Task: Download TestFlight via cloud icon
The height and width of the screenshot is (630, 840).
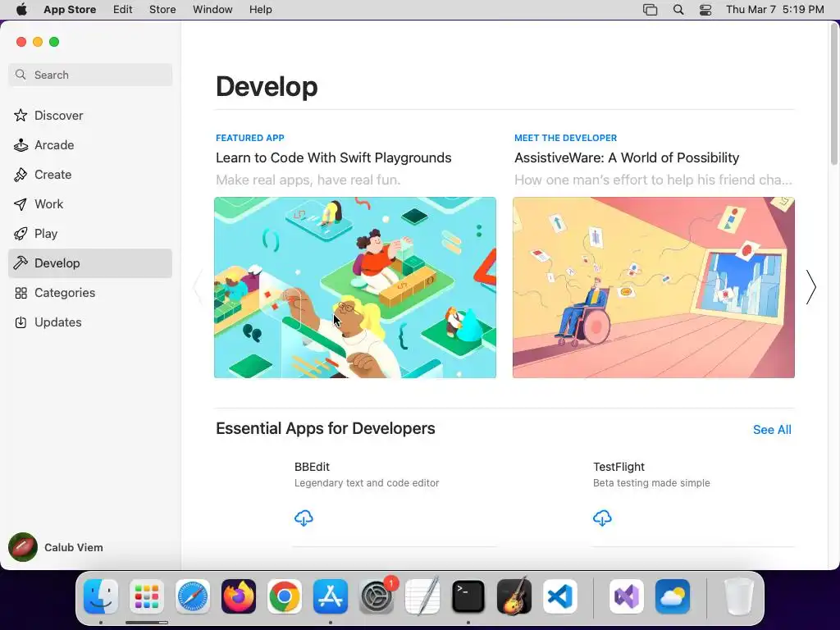Action: pyautogui.click(x=602, y=518)
